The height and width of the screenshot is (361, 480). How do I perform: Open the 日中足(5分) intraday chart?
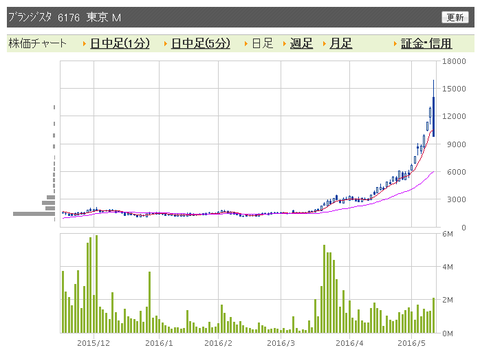point(201,43)
